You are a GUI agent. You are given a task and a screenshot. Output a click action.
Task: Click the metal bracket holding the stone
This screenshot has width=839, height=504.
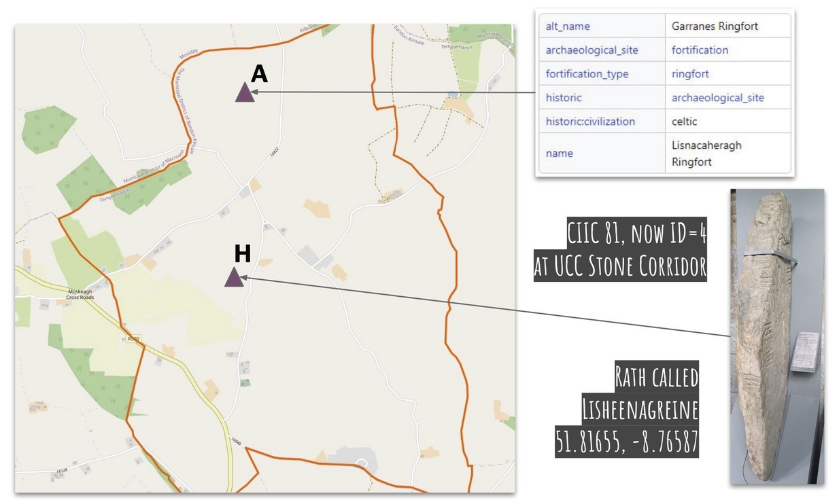coord(772,255)
